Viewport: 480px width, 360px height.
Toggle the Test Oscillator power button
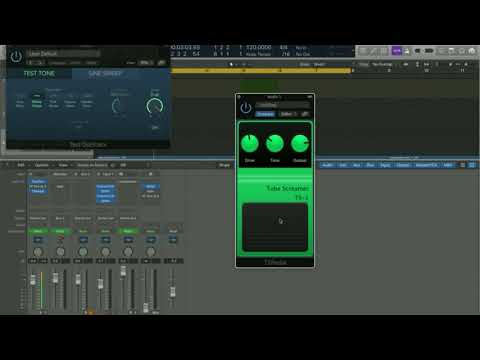pyautogui.click(x=16, y=56)
